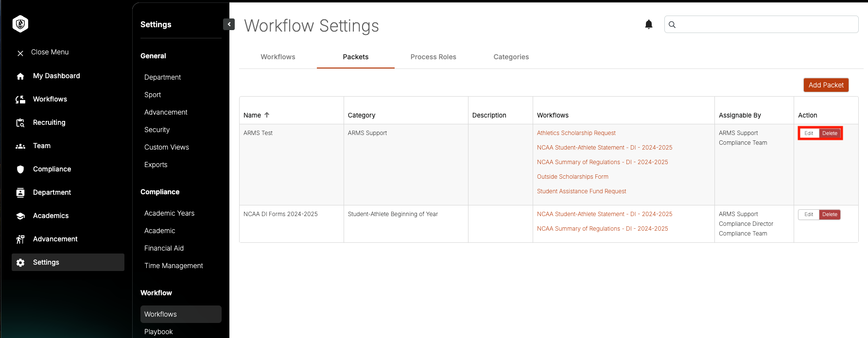Click the Department badge icon
868x338 pixels.
click(20, 193)
